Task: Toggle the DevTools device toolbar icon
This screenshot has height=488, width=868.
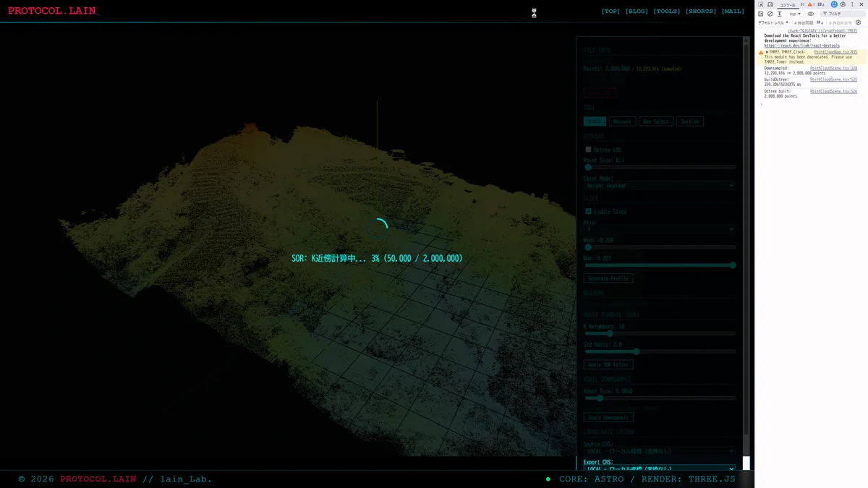Action: pos(770,4)
